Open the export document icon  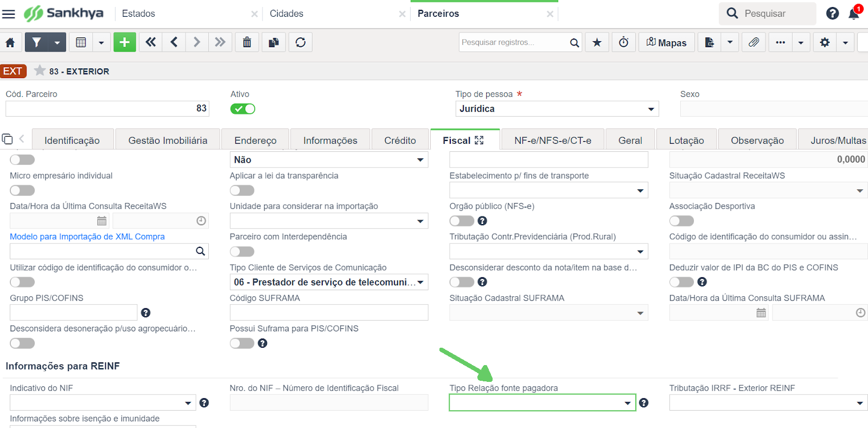710,42
